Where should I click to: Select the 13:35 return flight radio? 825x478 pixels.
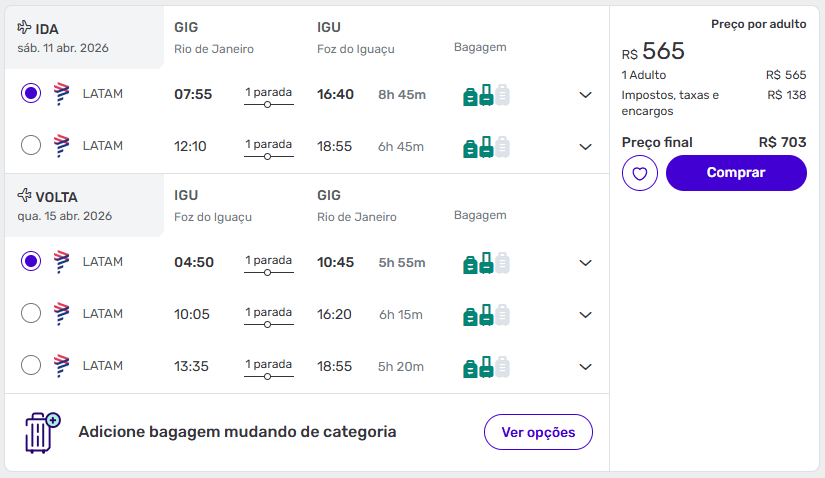pyautogui.click(x=31, y=366)
